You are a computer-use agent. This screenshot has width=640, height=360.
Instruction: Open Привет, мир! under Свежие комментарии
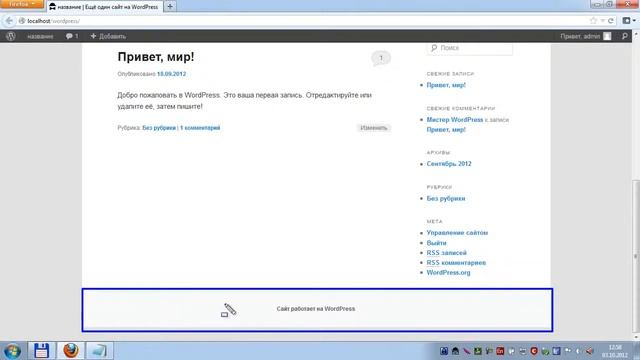[x=446, y=129]
